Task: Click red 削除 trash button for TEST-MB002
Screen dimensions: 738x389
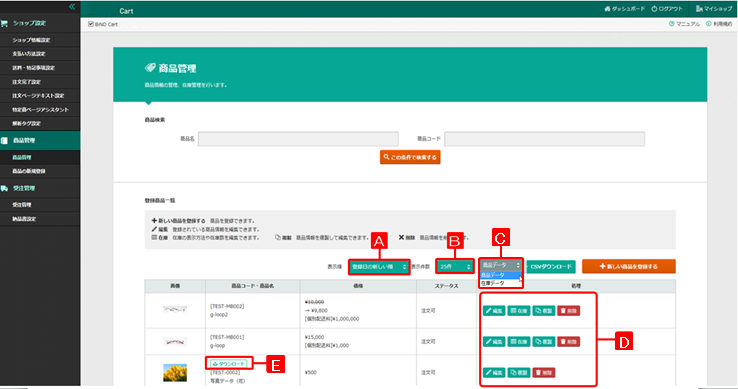Action: tap(569, 311)
